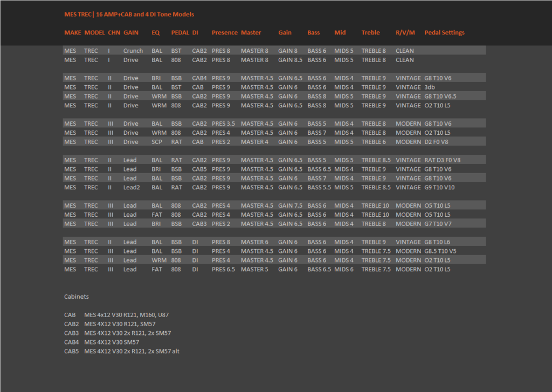Image resolution: width=552 pixels, height=392 pixels.
Task: Click the Mid column header
Action: (340, 32)
